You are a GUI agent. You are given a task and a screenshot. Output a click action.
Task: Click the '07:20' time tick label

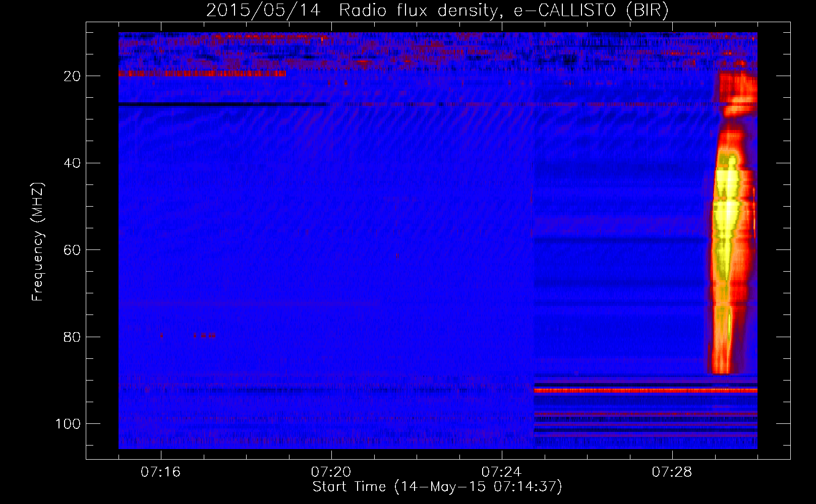coord(331,472)
